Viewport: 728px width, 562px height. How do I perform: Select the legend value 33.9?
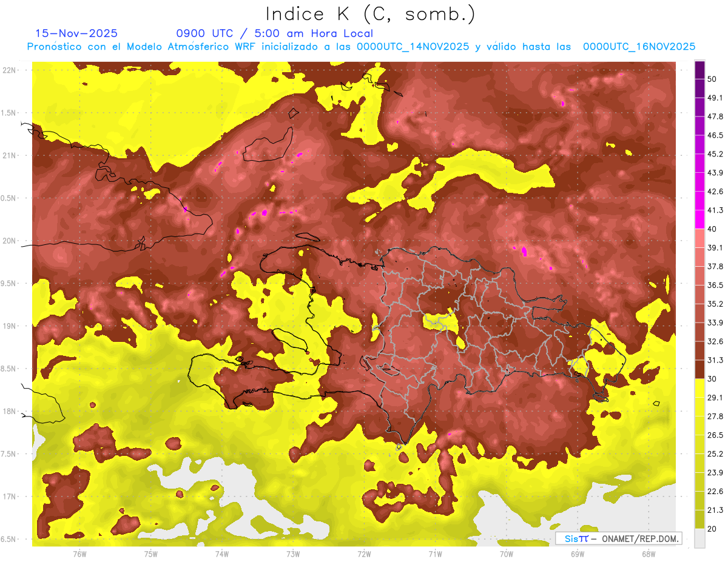[x=714, y=323]
